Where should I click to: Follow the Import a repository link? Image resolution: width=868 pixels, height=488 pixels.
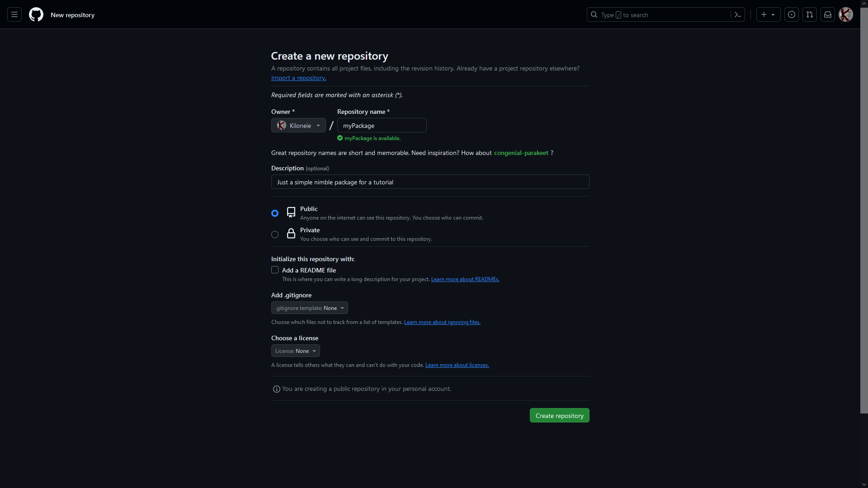tap(299, 78)
